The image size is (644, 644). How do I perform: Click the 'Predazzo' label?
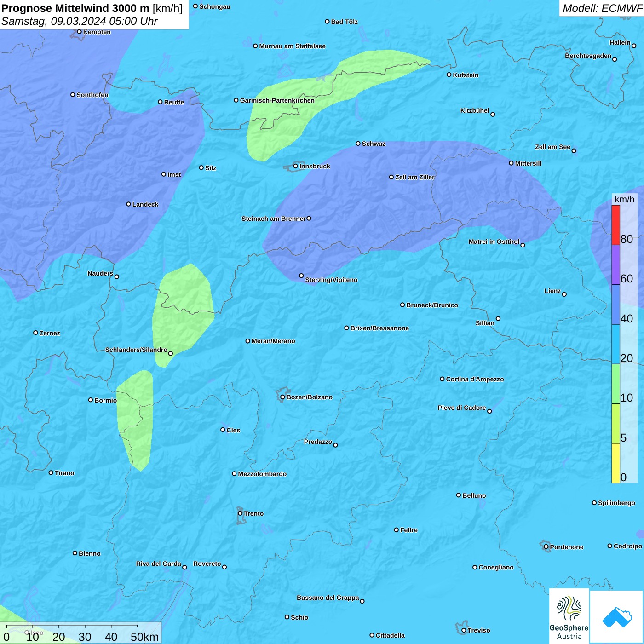click(x=318, y=442)
